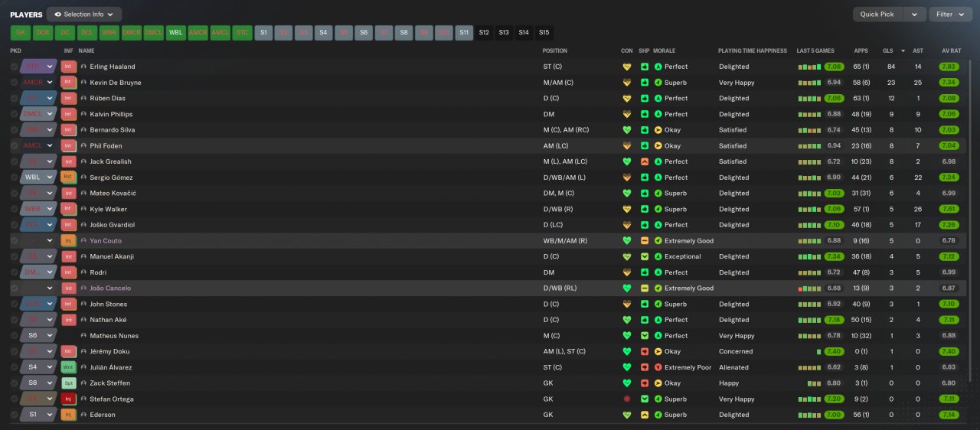
Task: Open Joško Gvardiol's player profile link
Action: (x=112, y=225)
